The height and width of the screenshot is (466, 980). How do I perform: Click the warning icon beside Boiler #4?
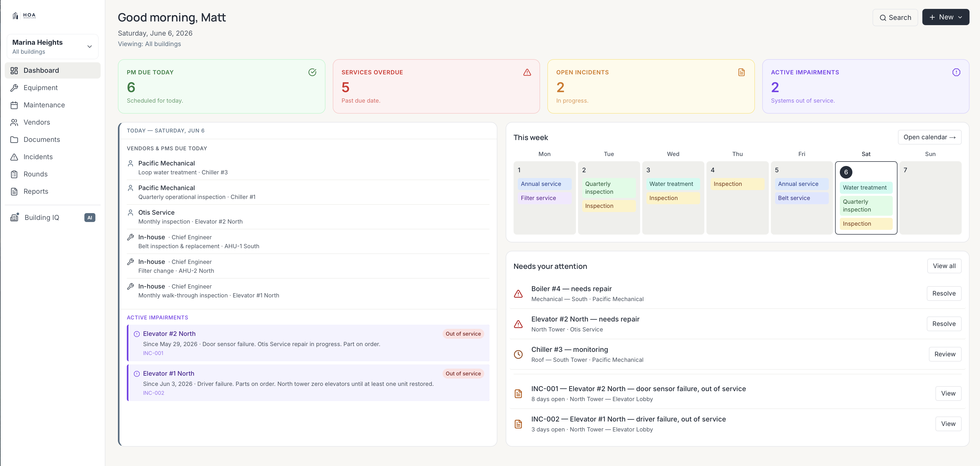coord(518,294)
